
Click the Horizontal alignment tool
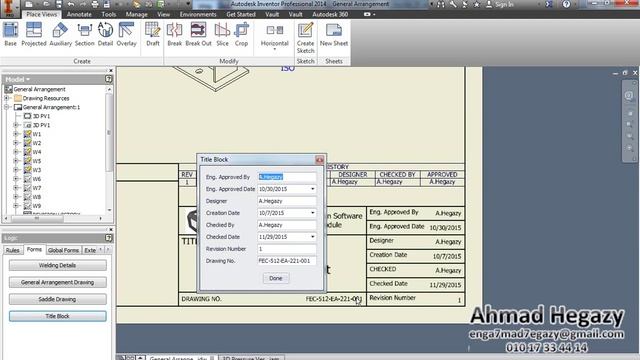(x=274, y=37)
